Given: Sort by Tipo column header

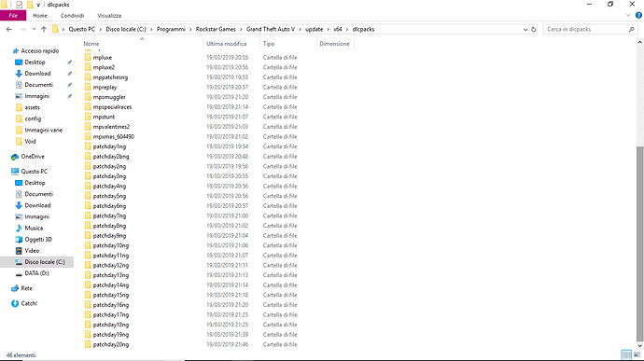Looking at the screenshot, I should (x=269, y=44).
